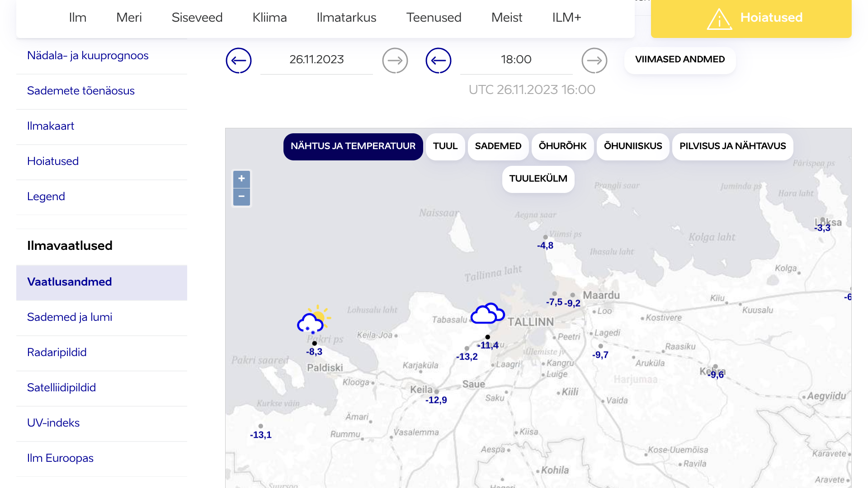Click the cloudy icon over Tallinn
The width and height of the screenshot is (868, 488).
[487, 314]
